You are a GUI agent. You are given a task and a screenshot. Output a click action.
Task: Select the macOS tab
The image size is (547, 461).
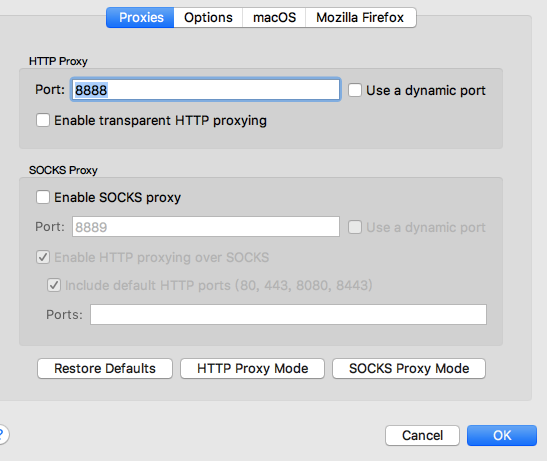(274, 17)
